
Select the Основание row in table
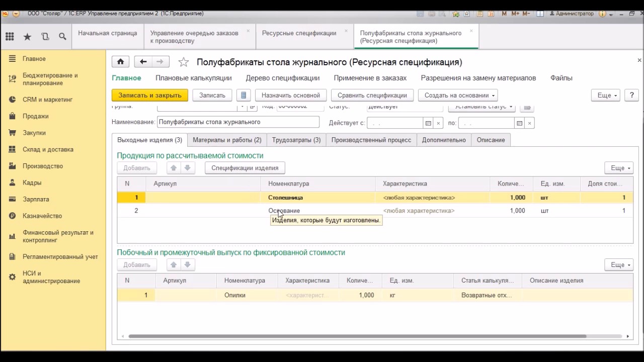coord(375,211)
